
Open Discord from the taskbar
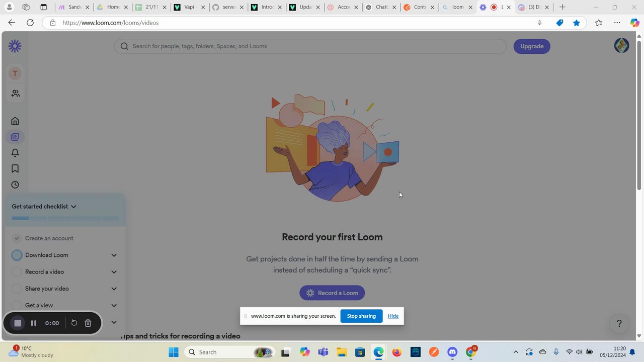452,352
